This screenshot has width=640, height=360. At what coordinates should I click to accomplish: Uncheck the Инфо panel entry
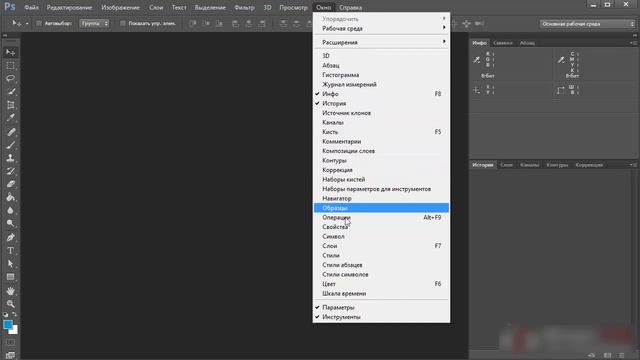coord(381,94)
